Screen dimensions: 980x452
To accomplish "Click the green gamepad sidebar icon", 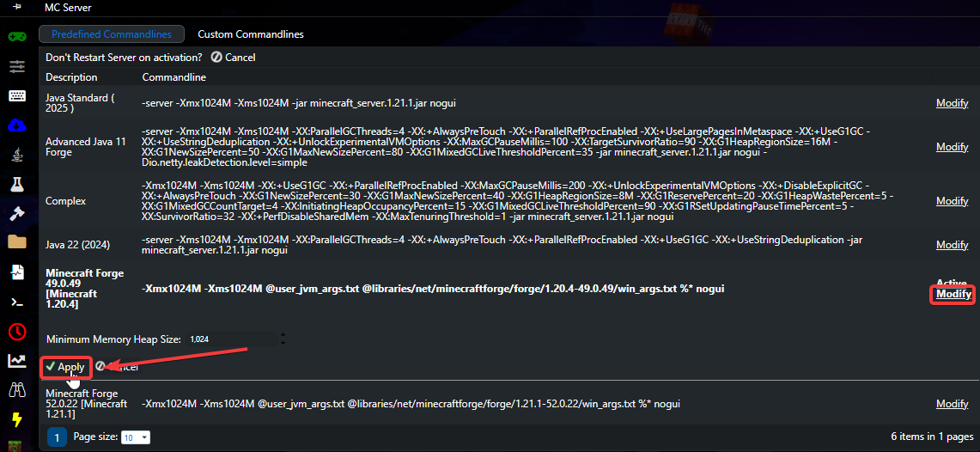I will 17,36.
